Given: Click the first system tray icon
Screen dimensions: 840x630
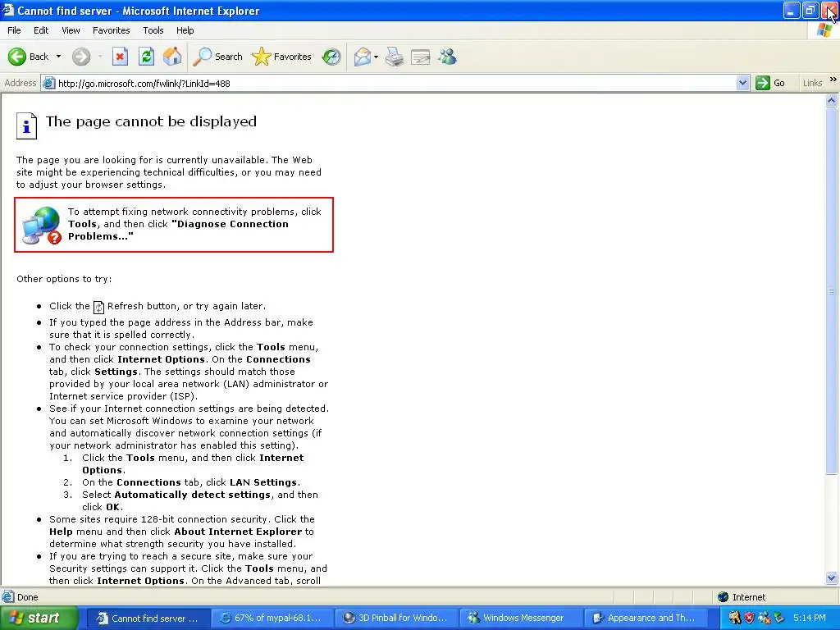Looking at the screenshot, I should 734,619.
